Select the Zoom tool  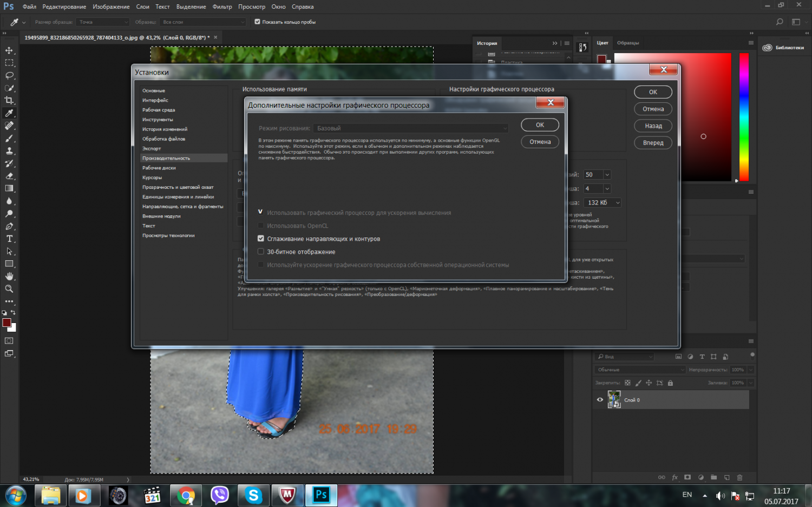9,289
